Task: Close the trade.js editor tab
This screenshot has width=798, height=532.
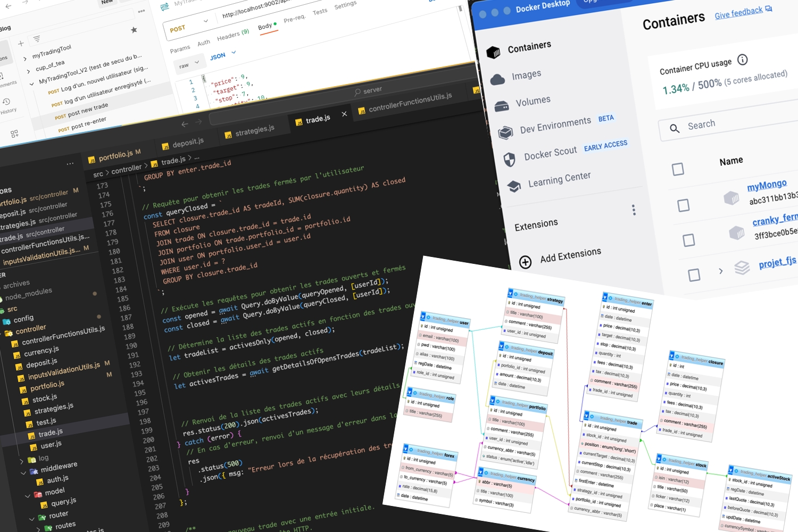Action: (x=344, y=114)
